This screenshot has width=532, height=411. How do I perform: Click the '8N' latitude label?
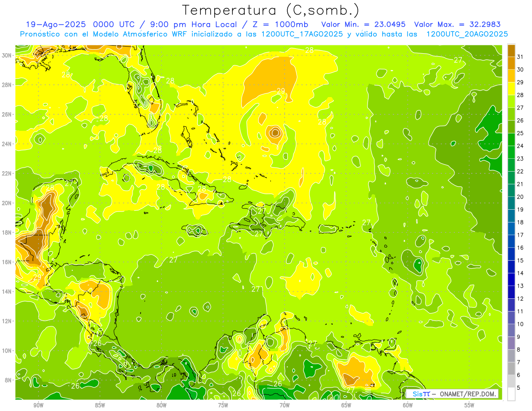pyautogui.click(x=9, y=380)
